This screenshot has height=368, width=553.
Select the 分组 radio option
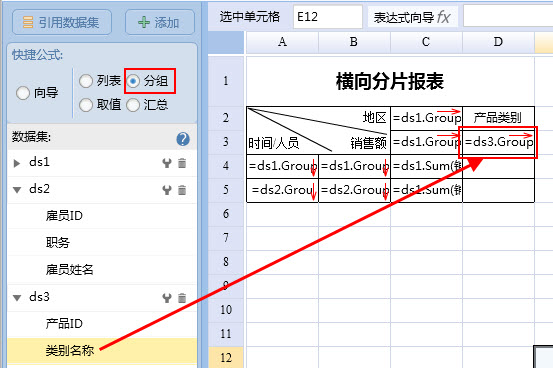[133, 81]
